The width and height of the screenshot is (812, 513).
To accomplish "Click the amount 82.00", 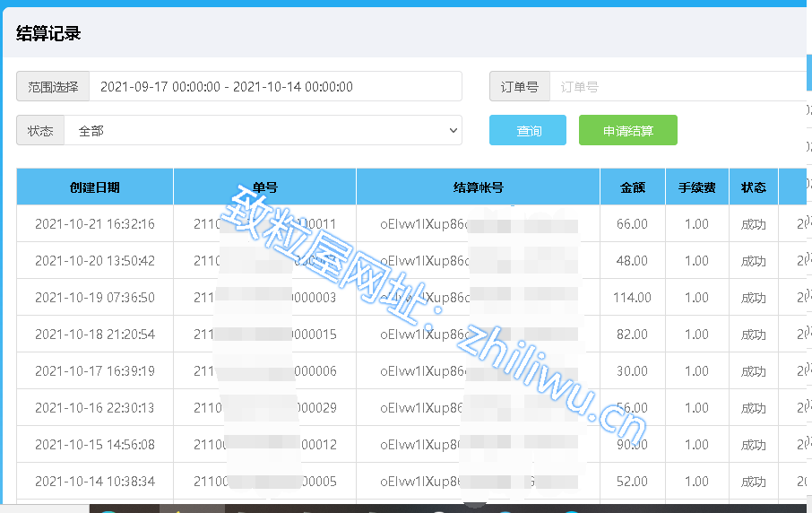I will click(x=632, y=335).
